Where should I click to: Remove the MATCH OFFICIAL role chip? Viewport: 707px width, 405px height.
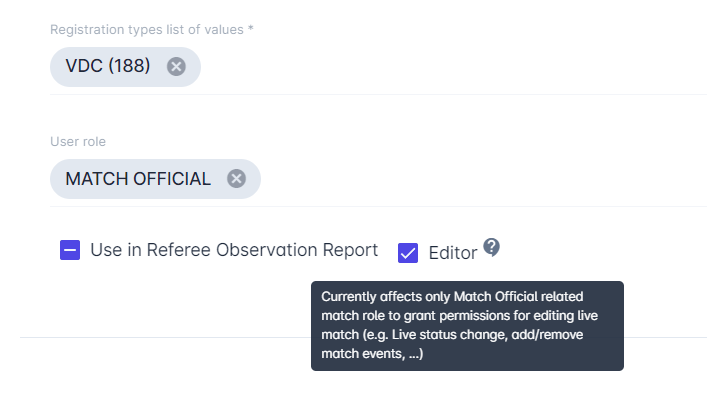(236, 179)
